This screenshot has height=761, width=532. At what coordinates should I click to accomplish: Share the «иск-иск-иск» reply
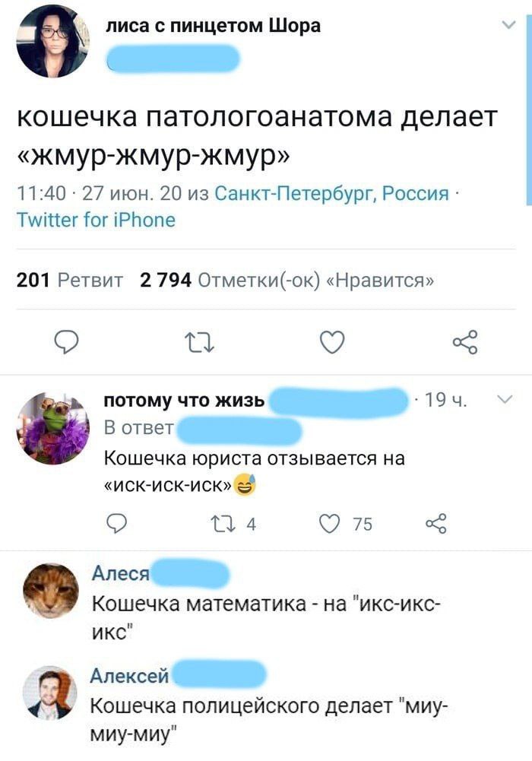click(x=435, y=523)
